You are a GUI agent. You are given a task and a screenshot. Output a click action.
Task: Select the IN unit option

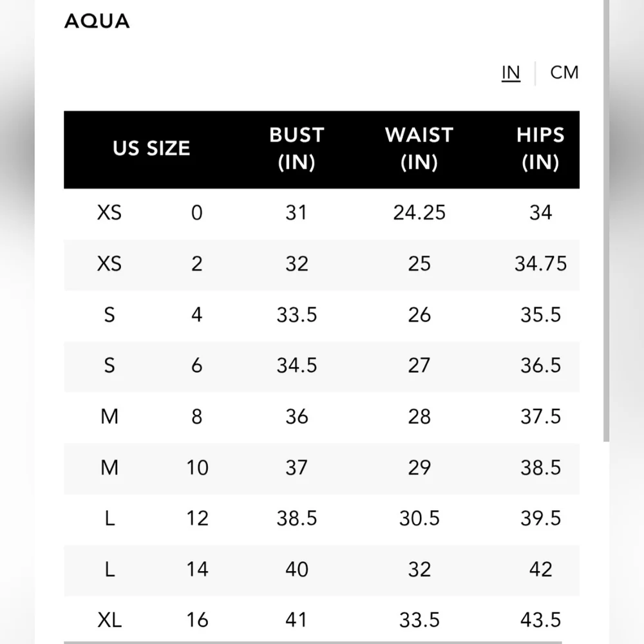[x=511, y=73]
